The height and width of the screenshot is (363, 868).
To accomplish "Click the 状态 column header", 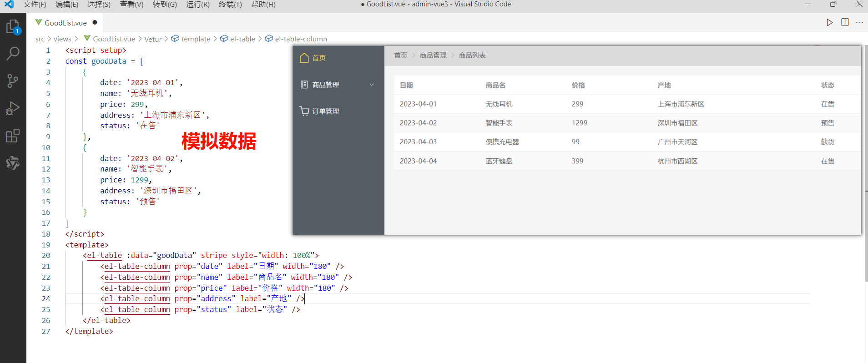I will (x=828, y=85).
